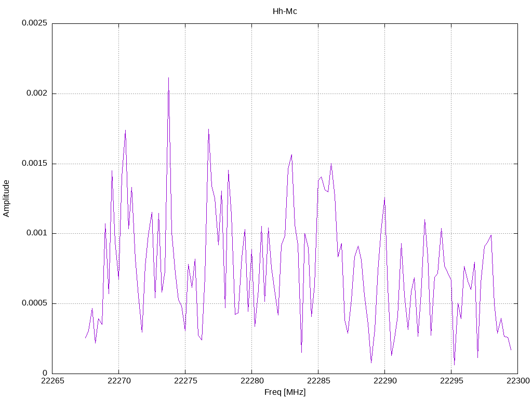The width and height of the screenshot is (532, 399).
Task: Click the 22300 x-axis tick label
Action: click(x=518, y=381)
